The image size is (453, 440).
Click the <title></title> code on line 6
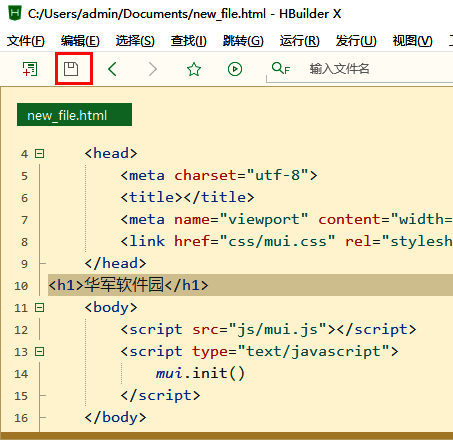[x=187, y=197]
